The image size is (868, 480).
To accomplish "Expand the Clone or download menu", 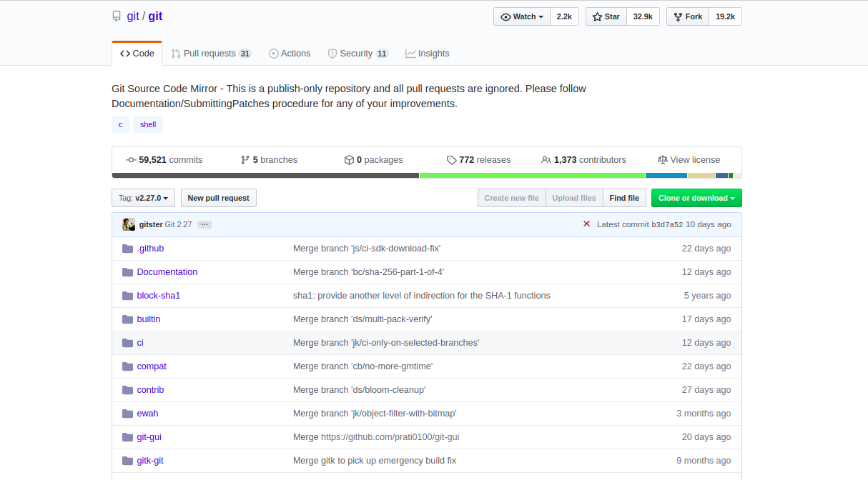I will (x=696, y=198).
